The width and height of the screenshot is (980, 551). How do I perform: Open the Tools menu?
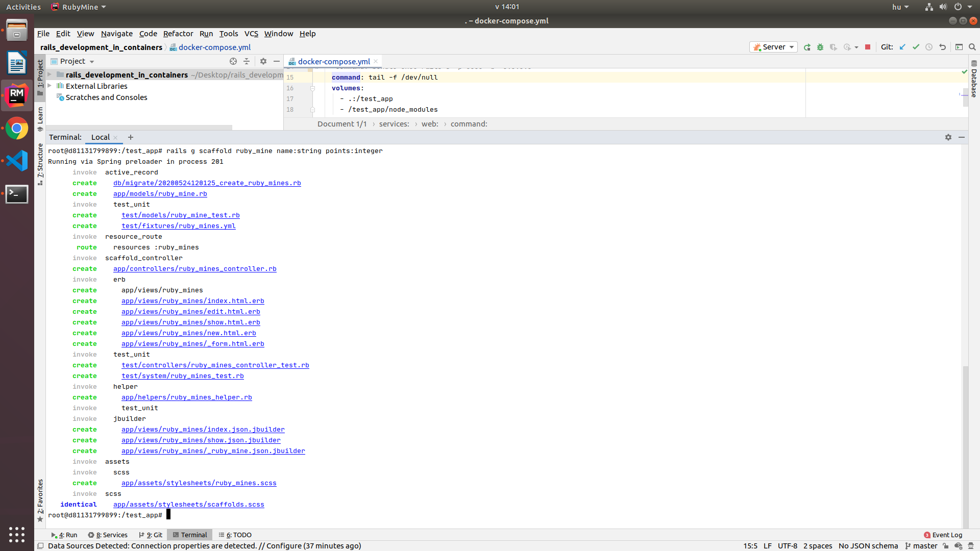(x=229, y=34)
